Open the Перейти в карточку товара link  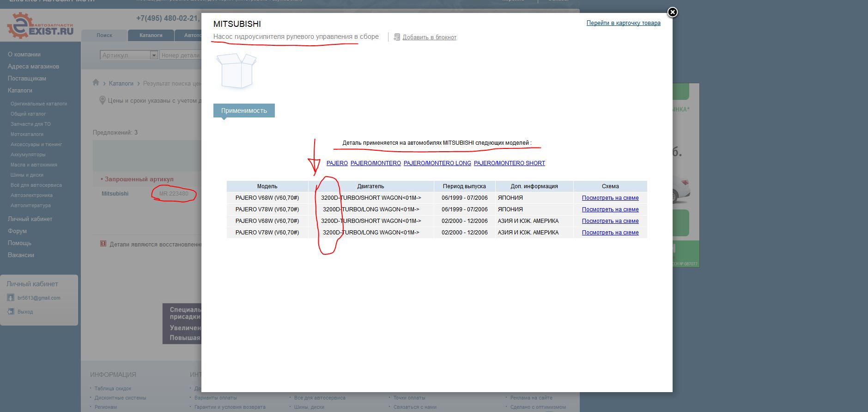623,23
